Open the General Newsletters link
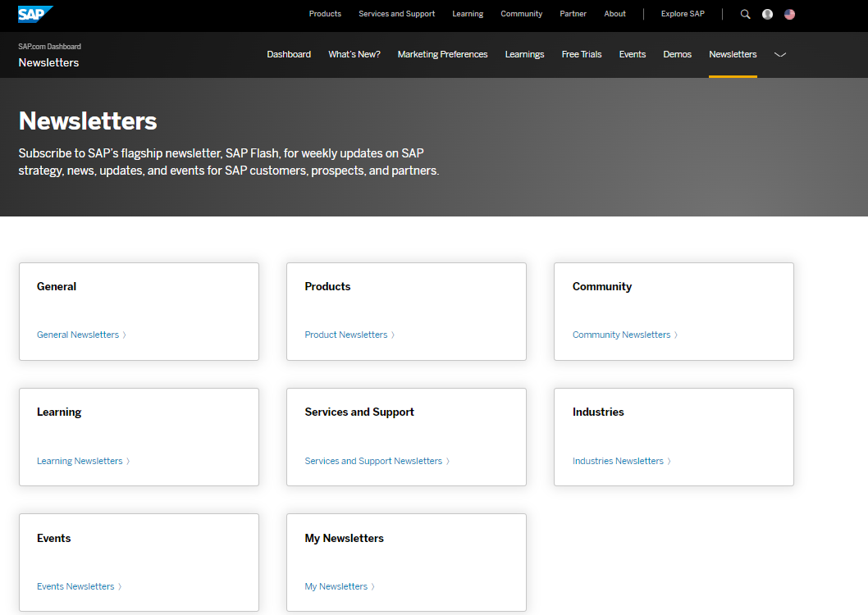Viewport: 868px width, 615px height. coord(78,335)
